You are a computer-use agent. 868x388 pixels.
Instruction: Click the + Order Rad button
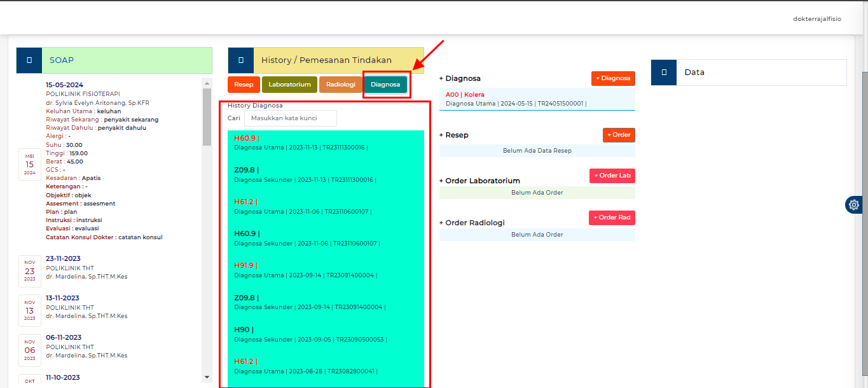[x=611, y=217]
